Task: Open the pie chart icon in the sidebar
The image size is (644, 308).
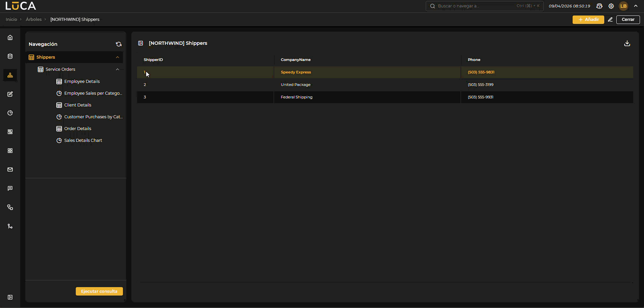Action: 10,113
